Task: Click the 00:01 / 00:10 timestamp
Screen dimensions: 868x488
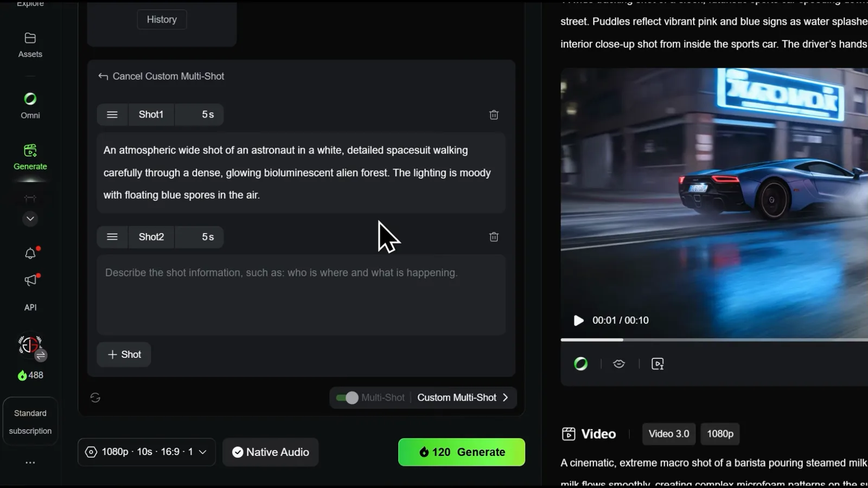Action: [621, 320]
